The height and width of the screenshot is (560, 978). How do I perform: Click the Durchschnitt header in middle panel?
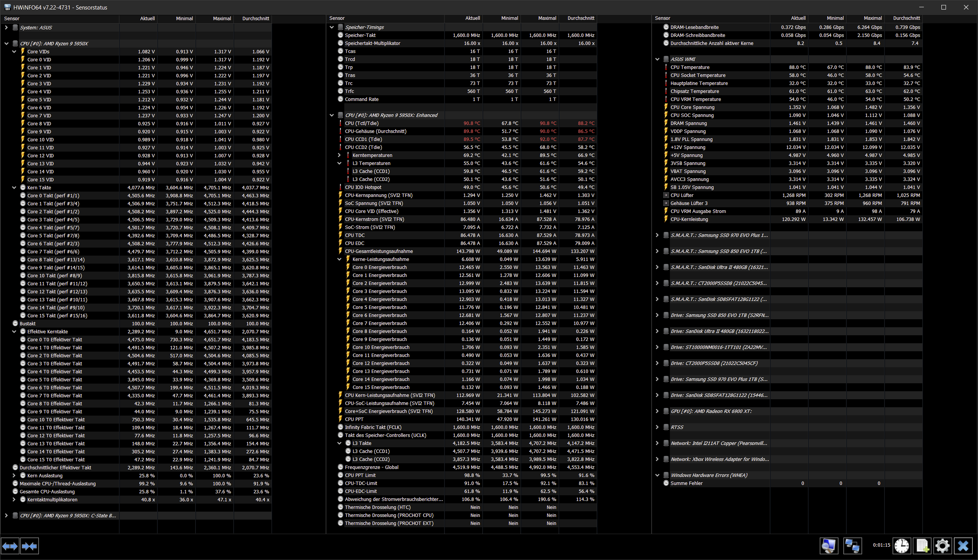(580, 18)
